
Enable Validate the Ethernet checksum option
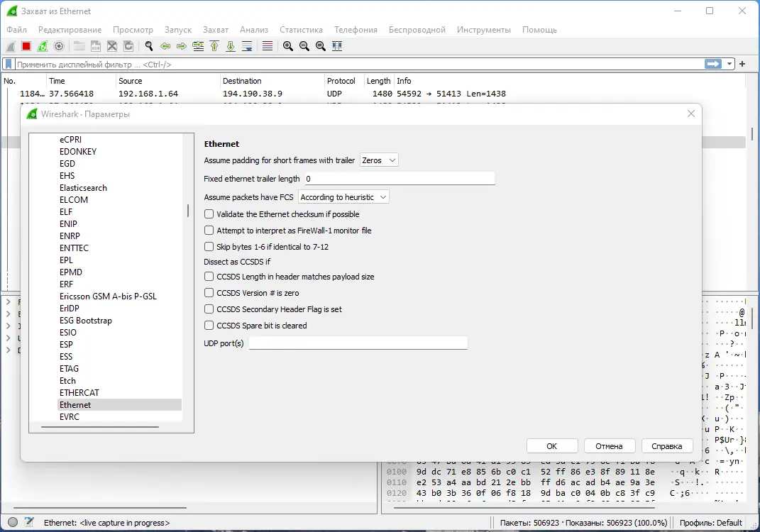(209, 214)
